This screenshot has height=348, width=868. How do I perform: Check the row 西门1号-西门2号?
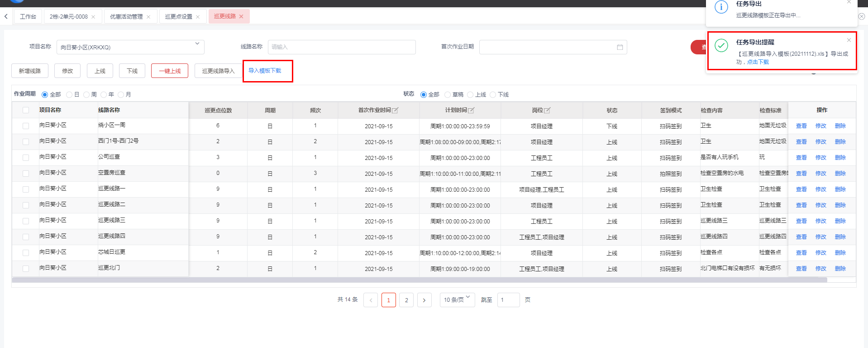point(26,142)
